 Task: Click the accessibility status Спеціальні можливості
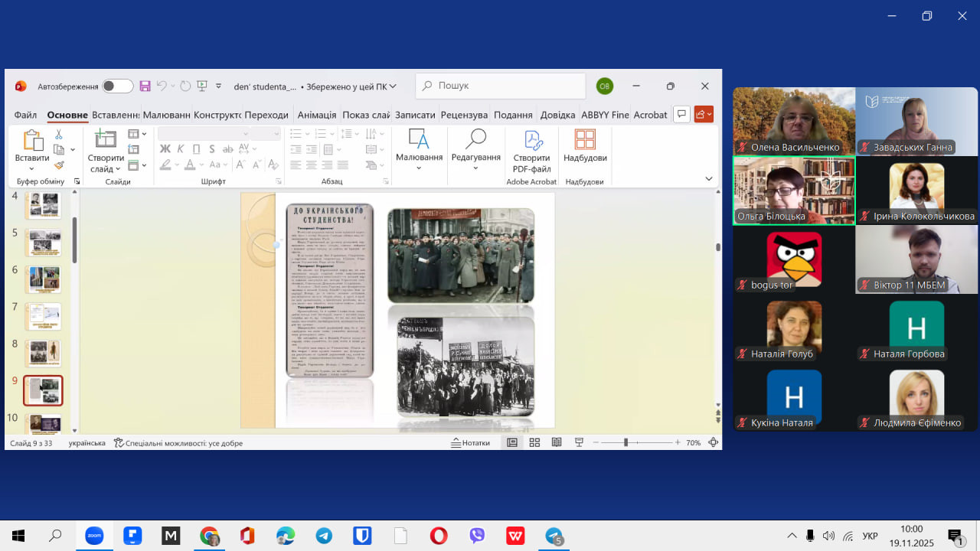(x=178, y=443)
